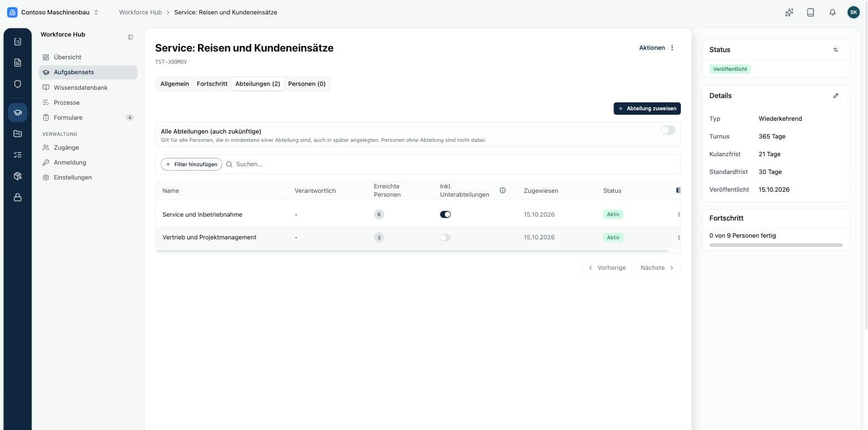The width and height of the screenshot is (868, 430).
Task: Click the table horizontal scrollbar
Action: pyautogui.click(x=412, y=251)
